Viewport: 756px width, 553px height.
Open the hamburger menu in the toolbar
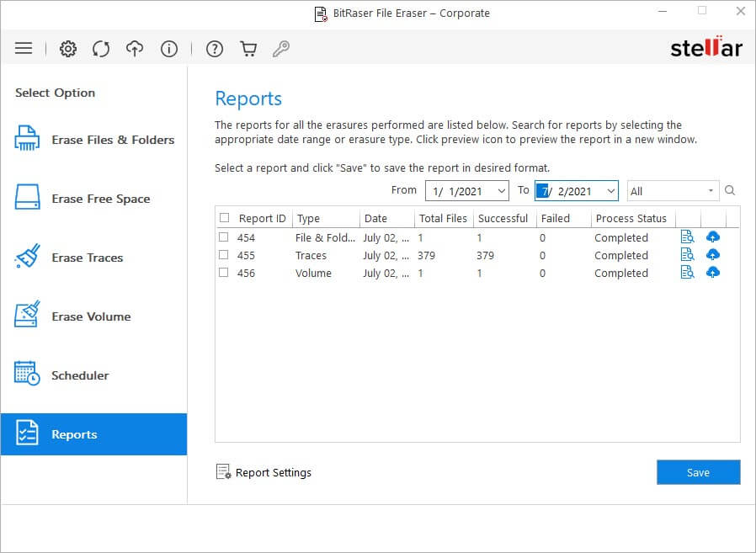[x=24, y=49]
